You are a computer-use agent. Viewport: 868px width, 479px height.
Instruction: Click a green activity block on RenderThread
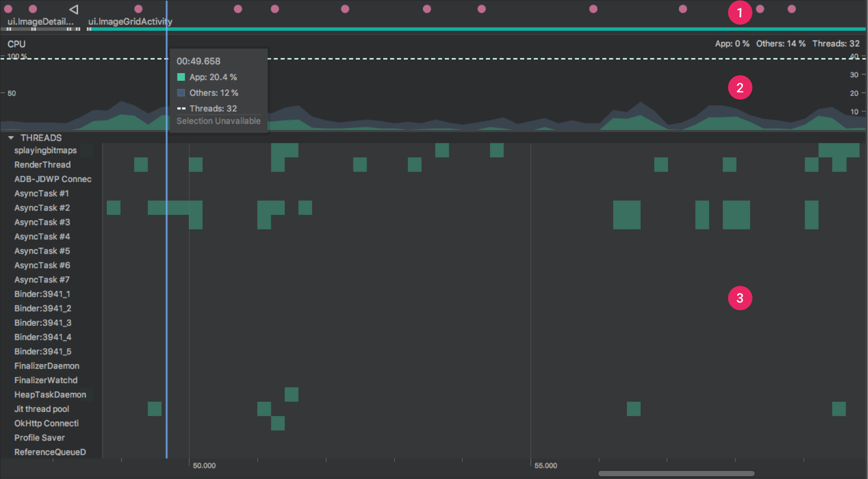(142, 164)
